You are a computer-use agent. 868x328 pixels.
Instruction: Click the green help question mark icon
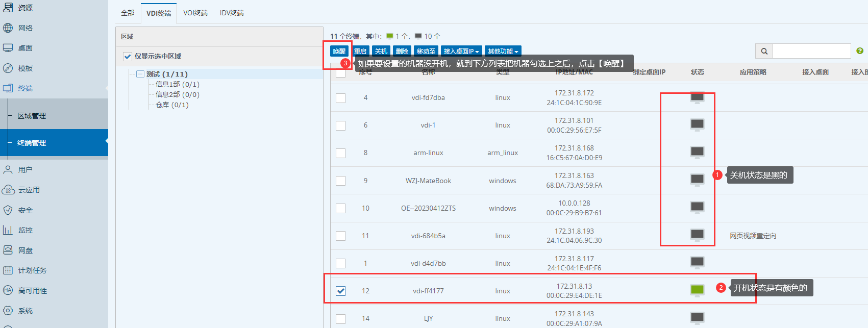(859, 51)
